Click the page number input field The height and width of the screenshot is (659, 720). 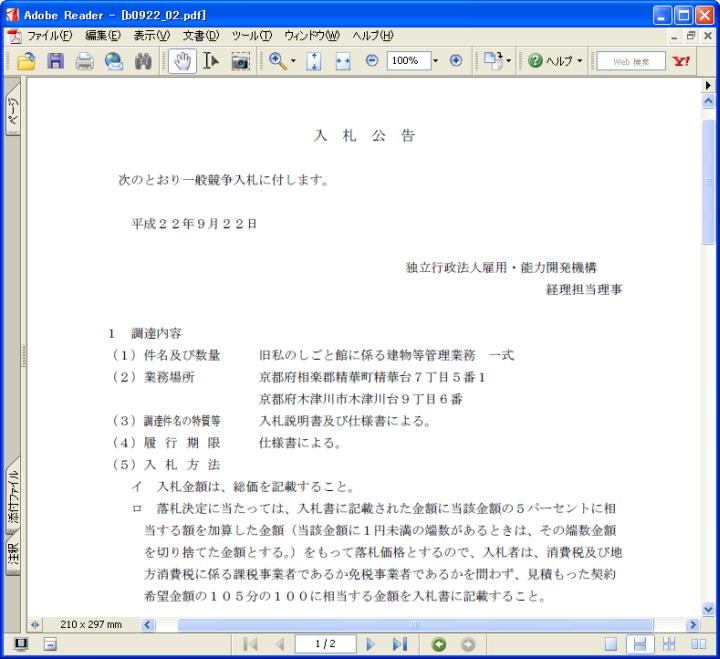[x=322, y=645]
